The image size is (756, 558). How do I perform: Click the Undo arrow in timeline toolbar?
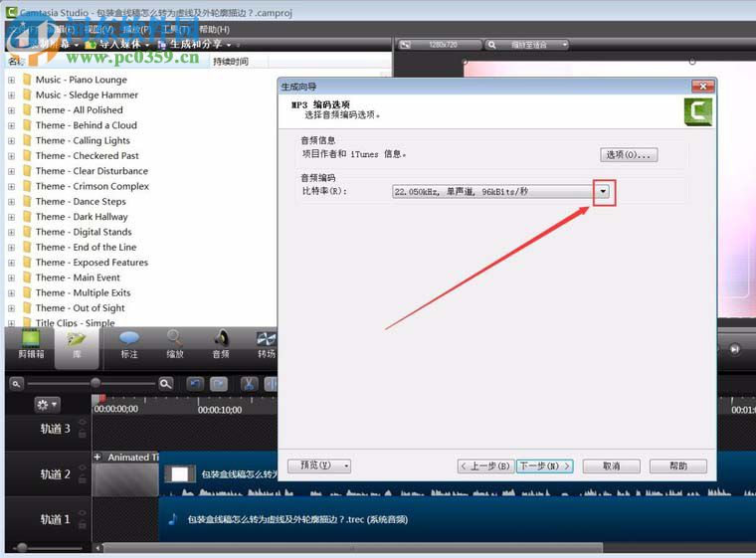[195, 384]
